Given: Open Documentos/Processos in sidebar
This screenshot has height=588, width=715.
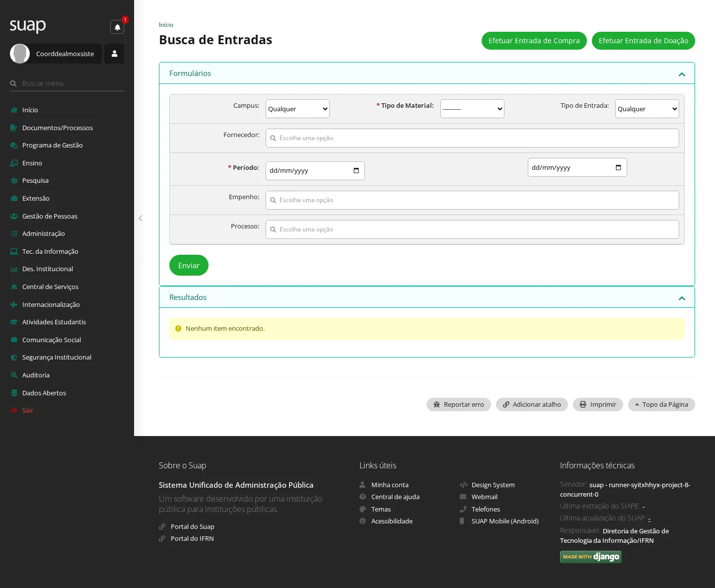Looking at the screenshot, I should 58,128.
